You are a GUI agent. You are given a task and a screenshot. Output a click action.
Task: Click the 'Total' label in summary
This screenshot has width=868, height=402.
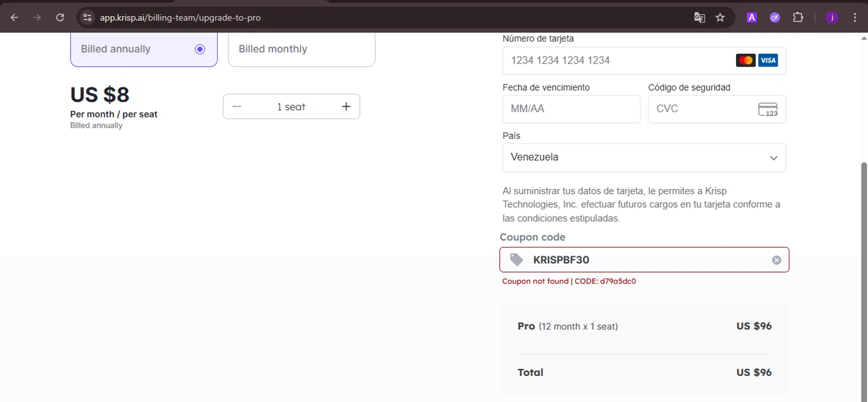[x=531, y=373]
